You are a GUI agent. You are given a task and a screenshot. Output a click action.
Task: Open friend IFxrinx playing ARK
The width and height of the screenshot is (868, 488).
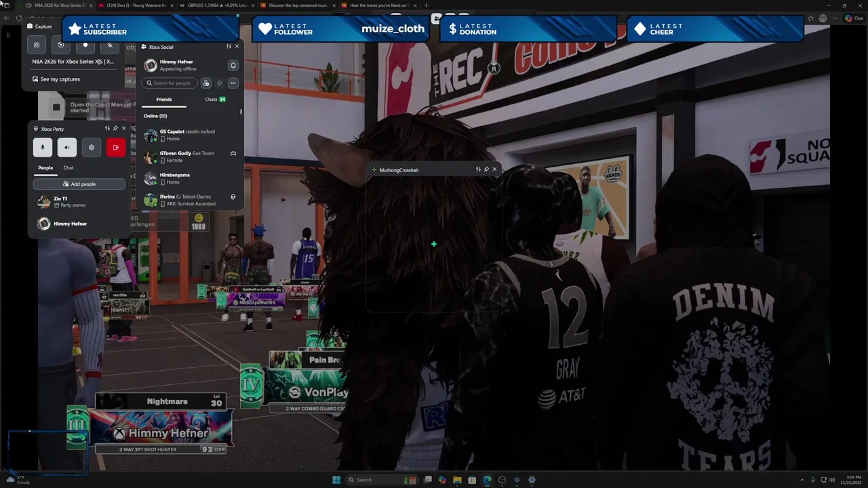point(190,200)
